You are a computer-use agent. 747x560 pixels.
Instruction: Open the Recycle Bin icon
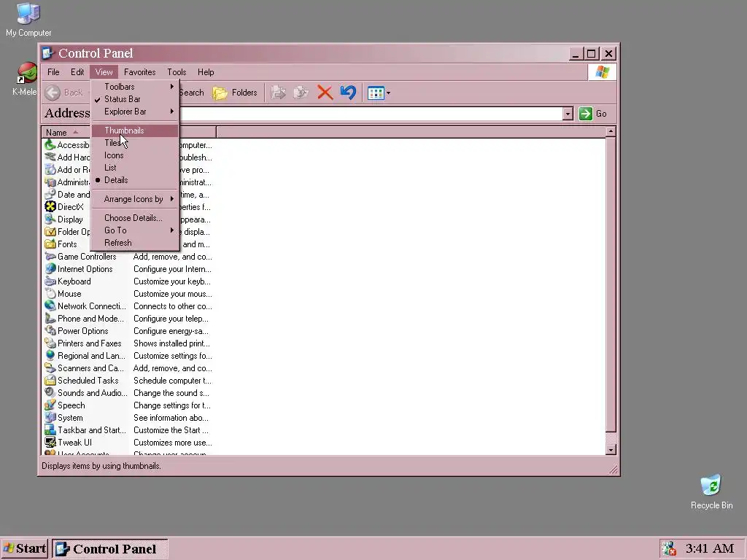click(711, 491)
